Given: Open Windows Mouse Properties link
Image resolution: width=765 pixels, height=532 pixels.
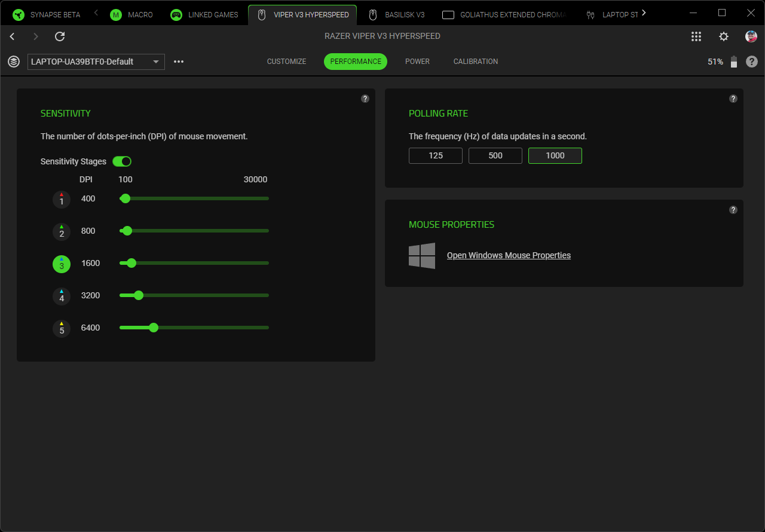Looking at the screenshot, I should click(x=509, y=255).
